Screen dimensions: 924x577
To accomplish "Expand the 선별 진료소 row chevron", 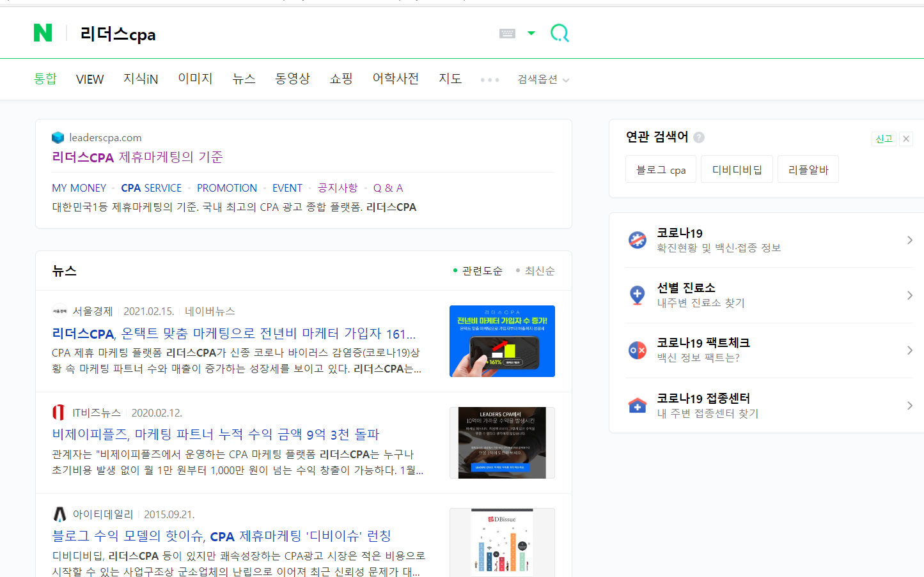I will (x=909, y=295).
